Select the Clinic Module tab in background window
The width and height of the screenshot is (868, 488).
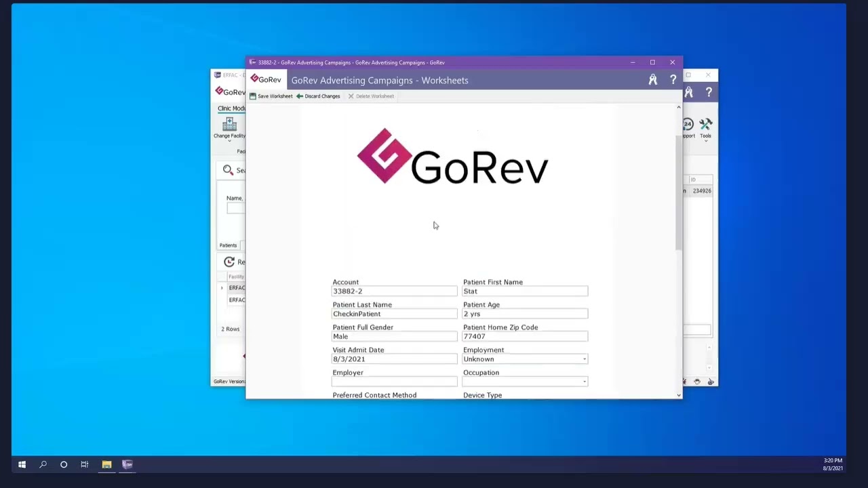pos(231,108)
